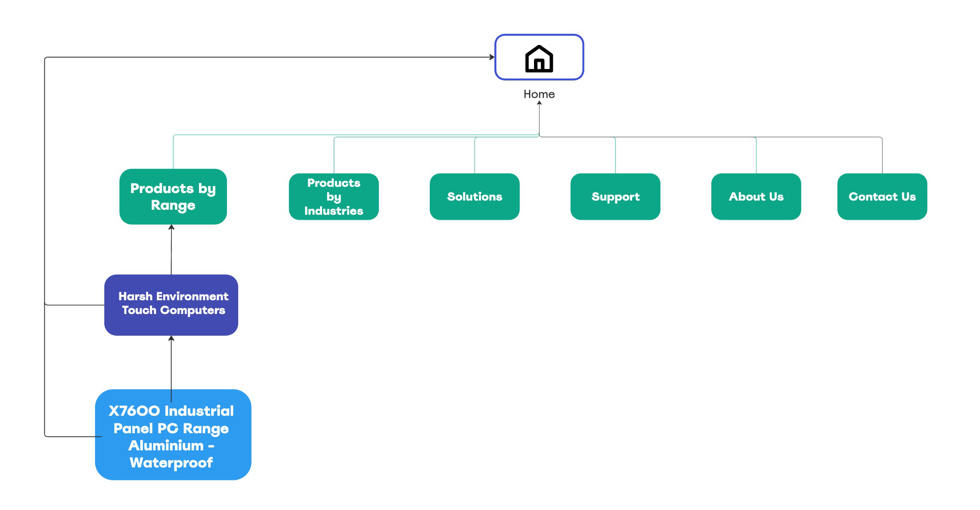Click the vertical connector above Contact Us
The image size is (980, 510).
click(882, 155)
